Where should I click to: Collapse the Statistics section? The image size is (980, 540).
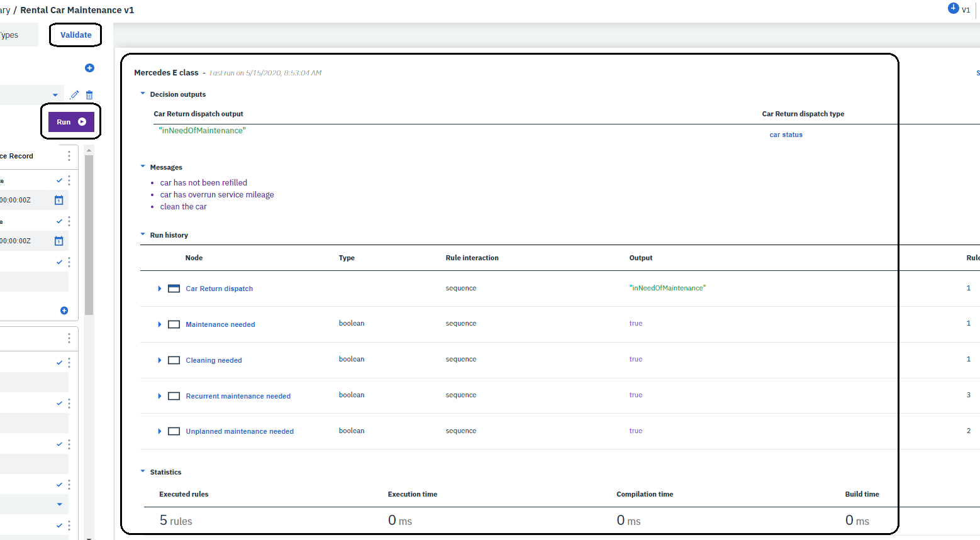(143, 471)
